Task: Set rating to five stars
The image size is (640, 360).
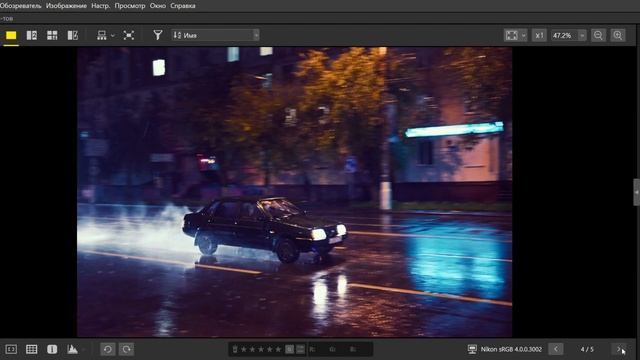Action: pyautogui.click(x=278, y=349)
